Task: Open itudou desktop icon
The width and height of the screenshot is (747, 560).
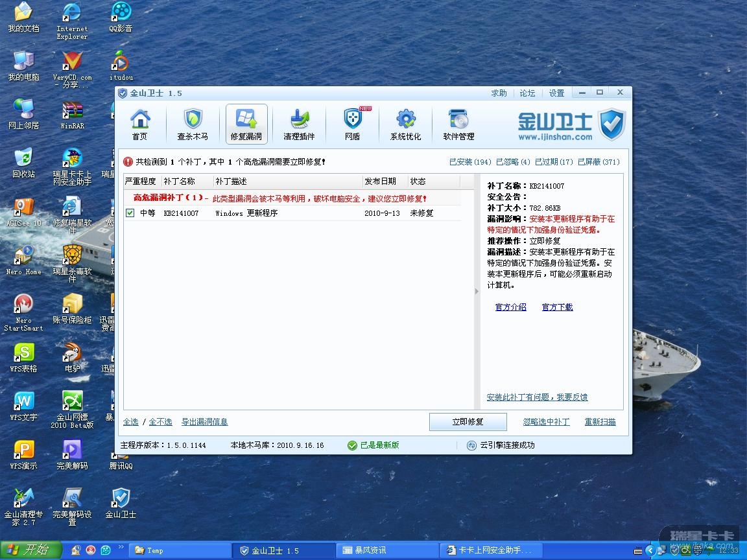Action: (x=121, y=65)
